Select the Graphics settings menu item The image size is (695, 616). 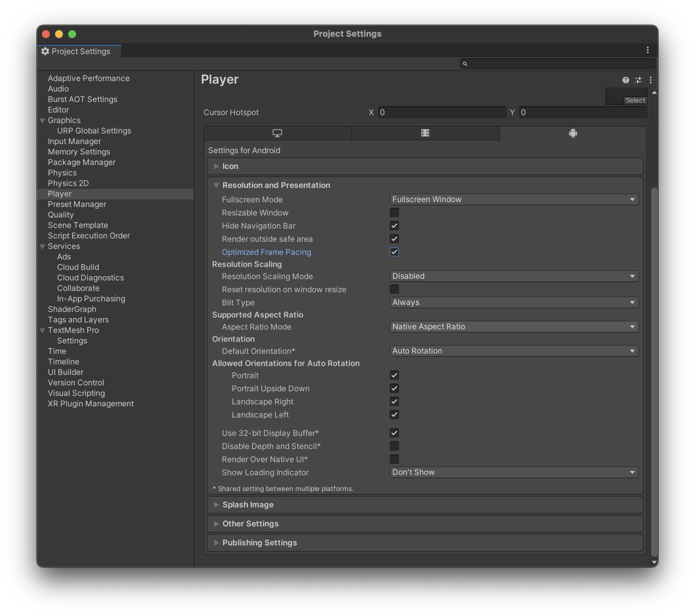coord(64,120)
